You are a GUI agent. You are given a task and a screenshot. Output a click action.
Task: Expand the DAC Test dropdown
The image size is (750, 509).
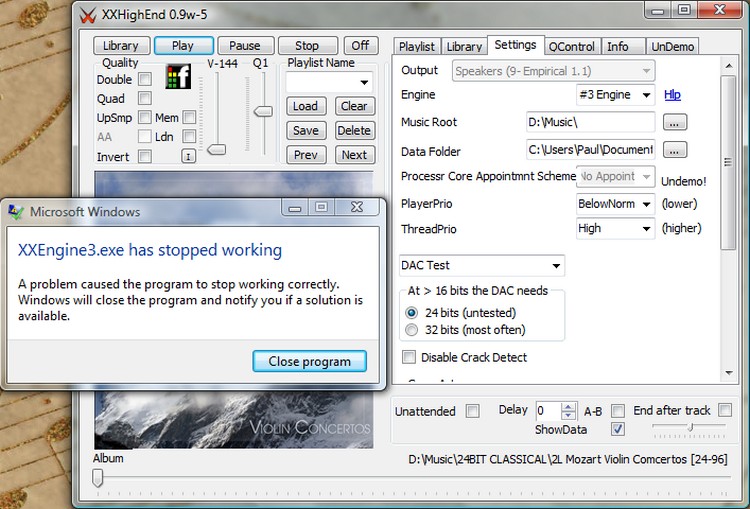pos(556,266)
